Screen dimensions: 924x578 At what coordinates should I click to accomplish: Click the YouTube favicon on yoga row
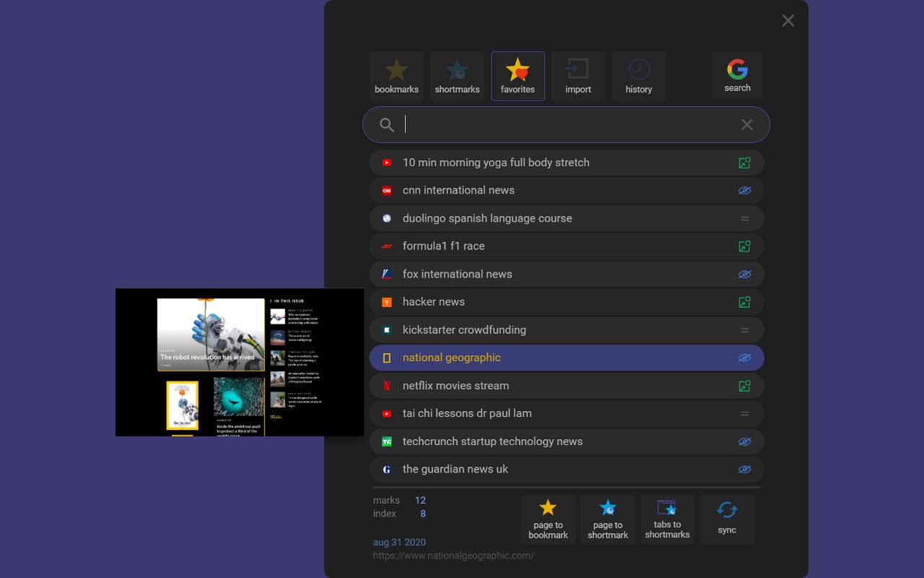coord(387,163)
